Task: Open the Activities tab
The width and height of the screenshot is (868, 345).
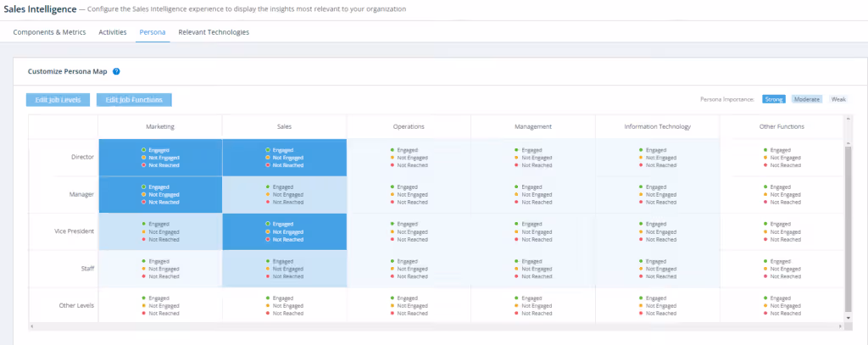Action: (113, 32)
